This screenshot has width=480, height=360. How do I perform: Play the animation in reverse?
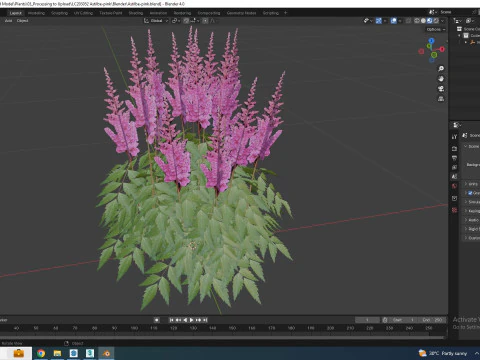[x=185, y=320]
